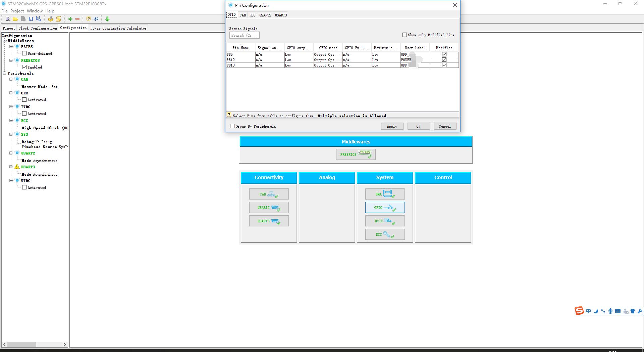Toggle the punctuation mode icon in input toolbar
The image size is (644, 352).
[603, 311]
